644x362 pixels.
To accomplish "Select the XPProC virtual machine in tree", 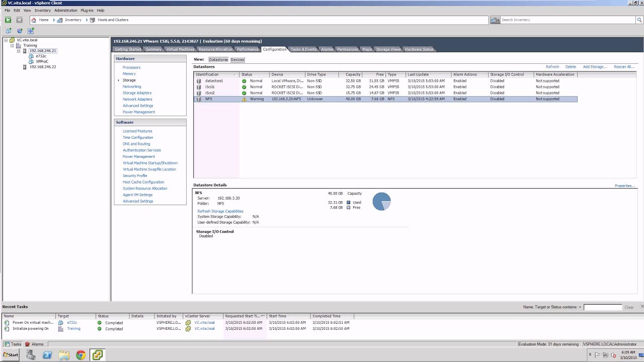I will tap(42, 61).
